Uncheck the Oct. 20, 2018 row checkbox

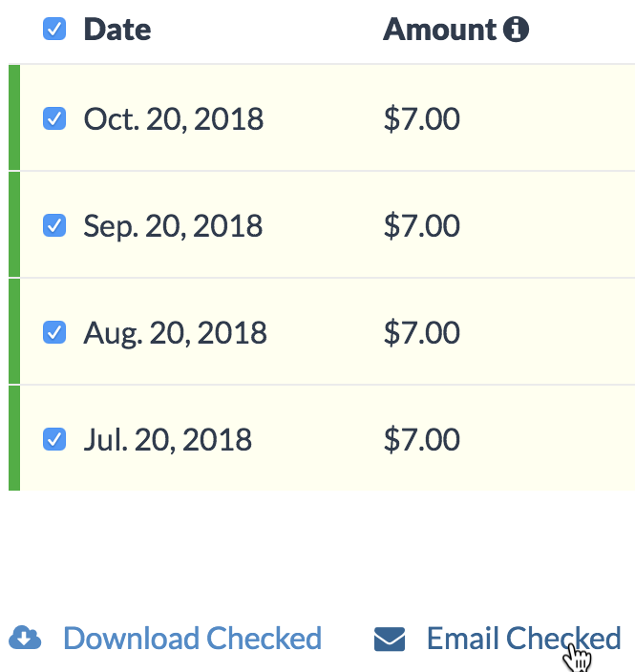tap(55, 119)
